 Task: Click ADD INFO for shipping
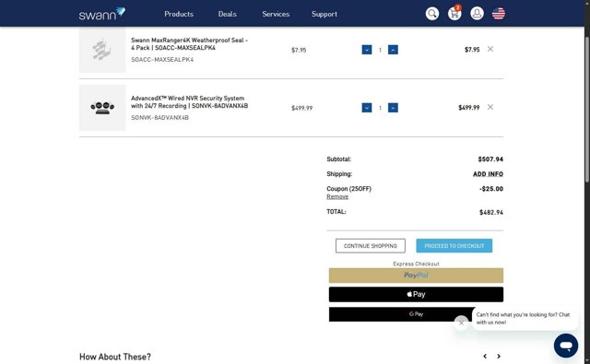point(488,174)
